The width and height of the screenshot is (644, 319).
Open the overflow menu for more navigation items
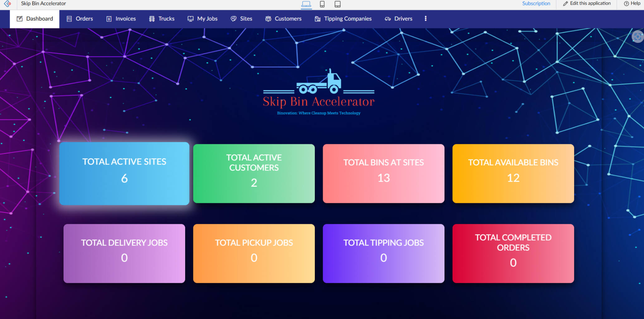coord(425,19)
